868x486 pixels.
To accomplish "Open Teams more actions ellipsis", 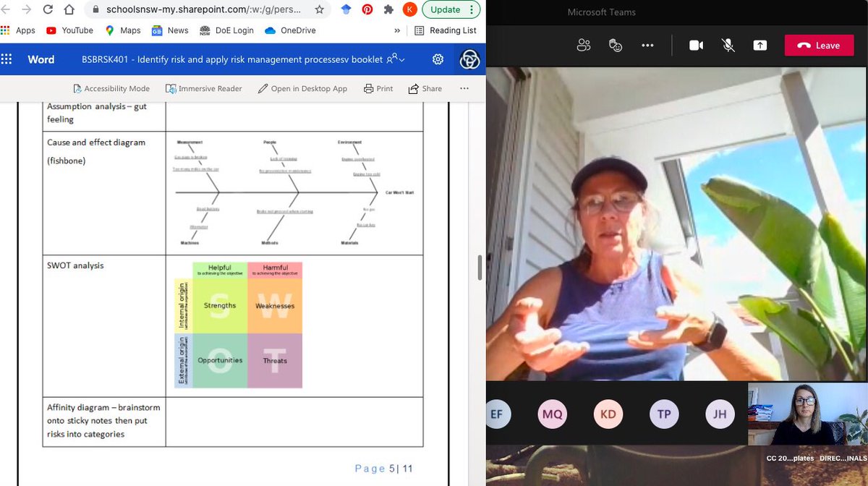I will (647, 45).
